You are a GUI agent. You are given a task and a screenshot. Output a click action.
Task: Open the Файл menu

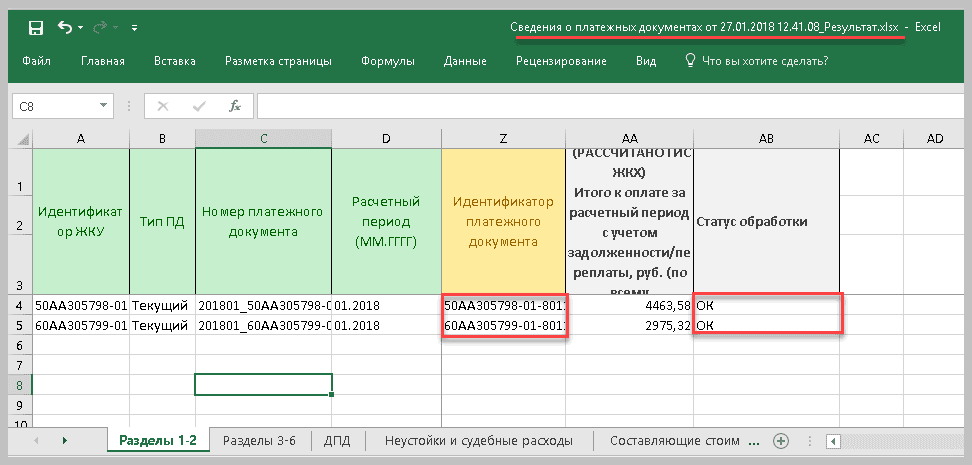coord(36,61)
